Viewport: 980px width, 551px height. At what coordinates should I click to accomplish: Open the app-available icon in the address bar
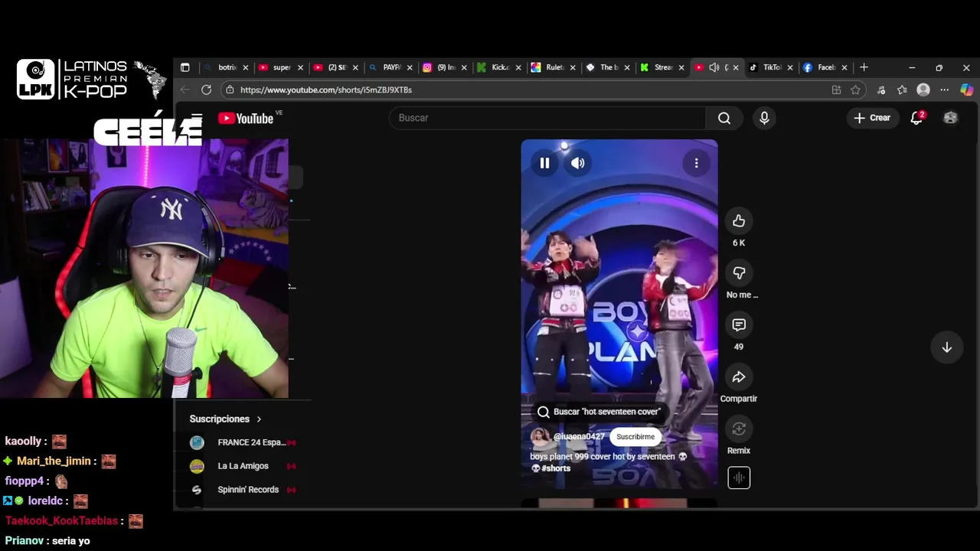[x=836, y=90]
